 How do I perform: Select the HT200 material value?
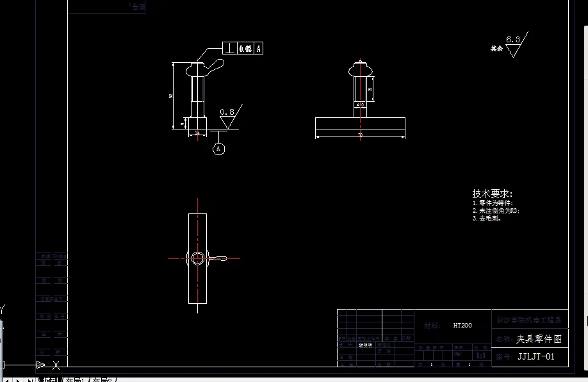point(462,326)
